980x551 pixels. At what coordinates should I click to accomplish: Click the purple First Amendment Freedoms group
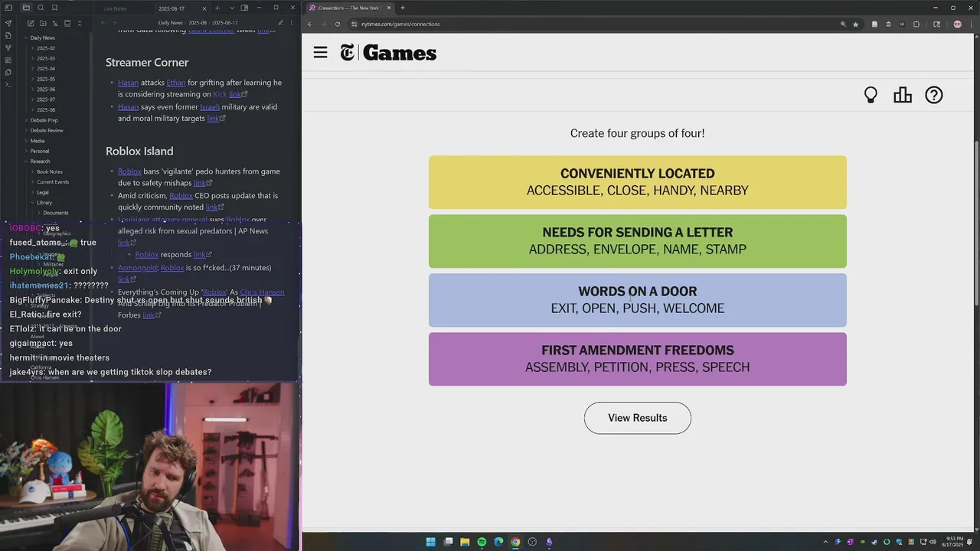(x=637, y=359)
